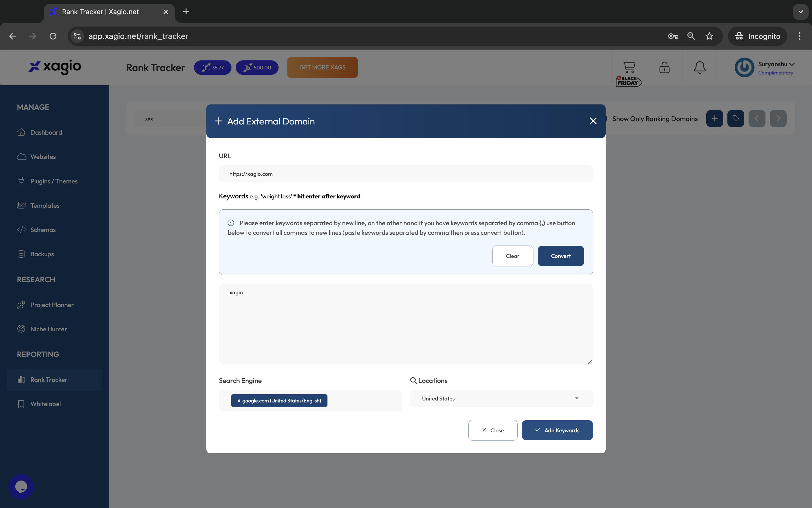This screenshot has height=508, width=812.
Task: Click the Incognito indicator
Action: coord(757,36)
